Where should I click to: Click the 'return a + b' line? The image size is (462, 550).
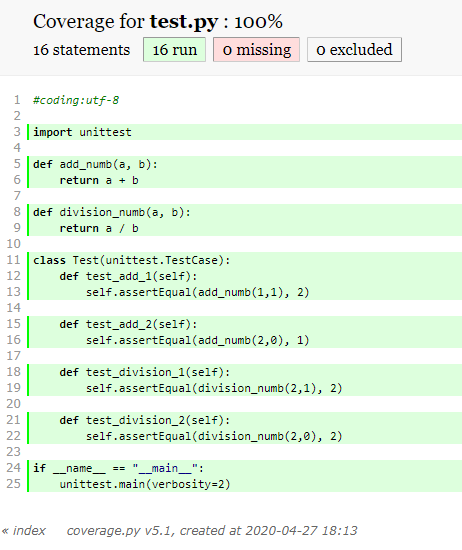[x=245, y=180]
